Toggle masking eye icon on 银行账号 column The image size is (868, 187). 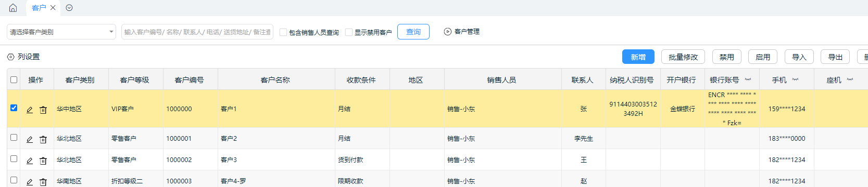point(748,79)
